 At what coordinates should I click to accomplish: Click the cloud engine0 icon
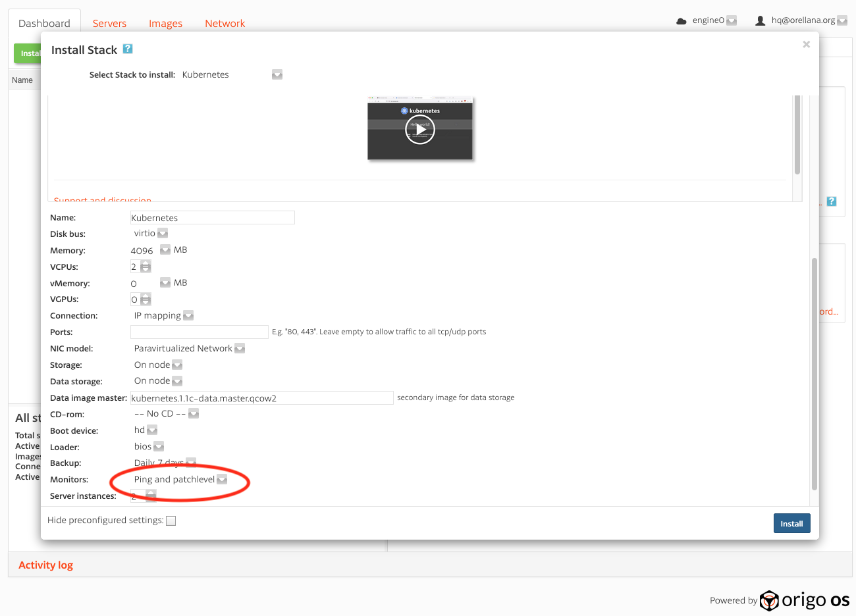[x=682, y=21]
